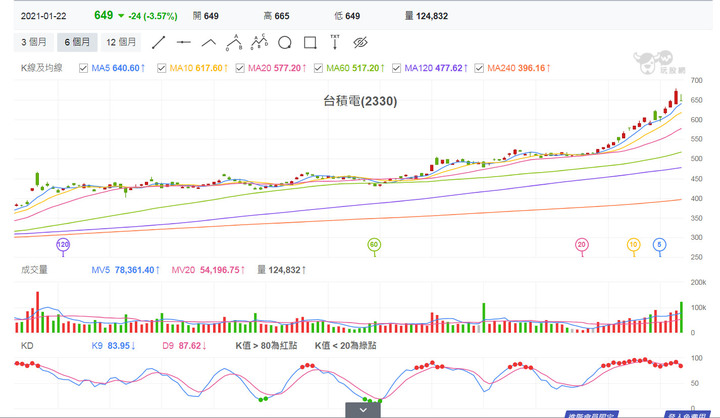
Task: Uncheck the MA10 moving average checkbox
Action: tap(162, 68)
